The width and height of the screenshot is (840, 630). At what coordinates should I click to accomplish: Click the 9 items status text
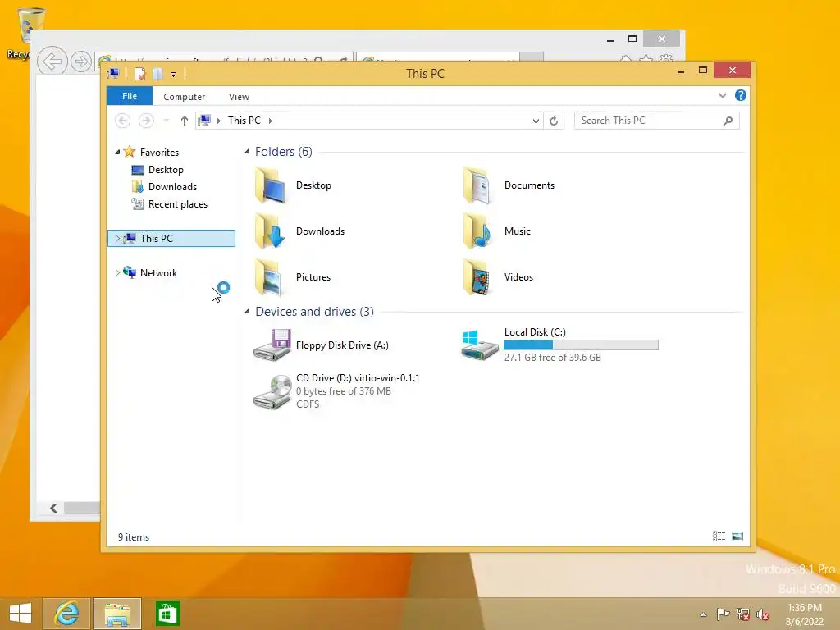[134, 536]
